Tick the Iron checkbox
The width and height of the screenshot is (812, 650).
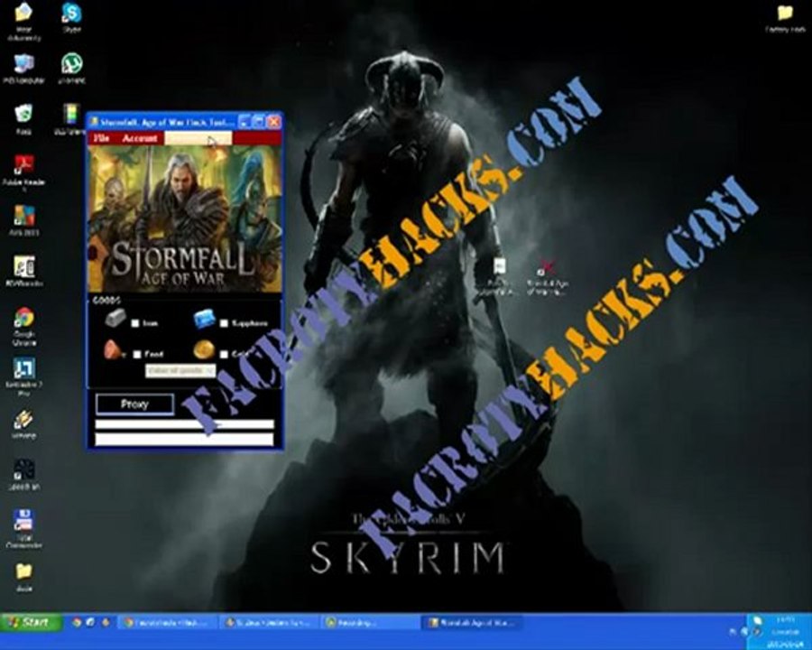tap(135, 323)
